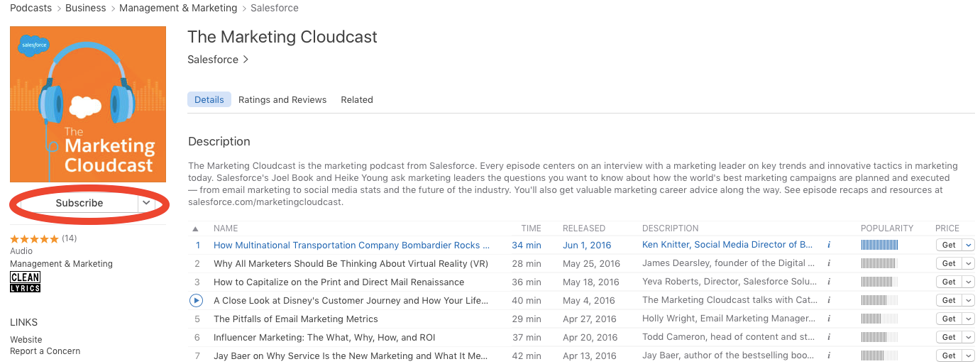Go to Business in the breadcrumb
The width and height of the screenshot is (980, 364).
pyautogui.click(x=85, y=8)
